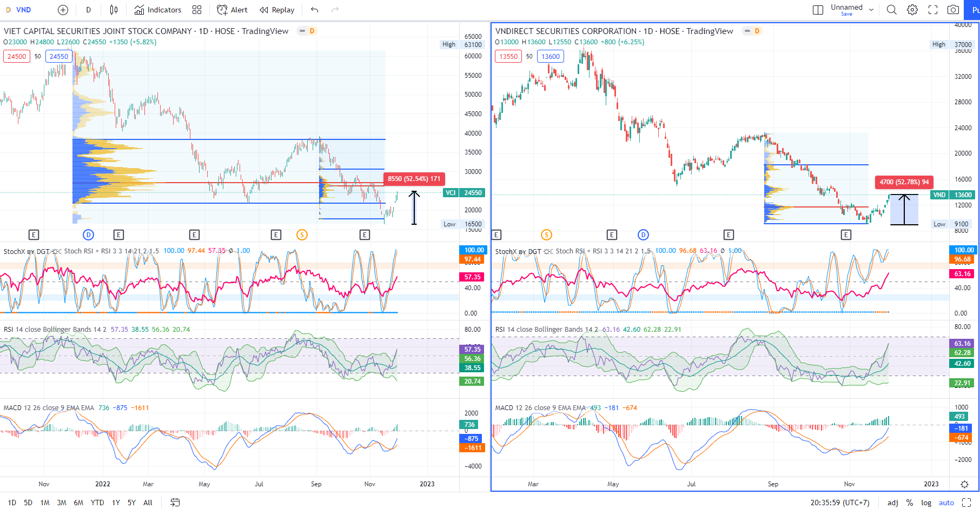980x509 pixels.
Task: Click the 13600 buy button on VND chart
Action: pos(551,56)
